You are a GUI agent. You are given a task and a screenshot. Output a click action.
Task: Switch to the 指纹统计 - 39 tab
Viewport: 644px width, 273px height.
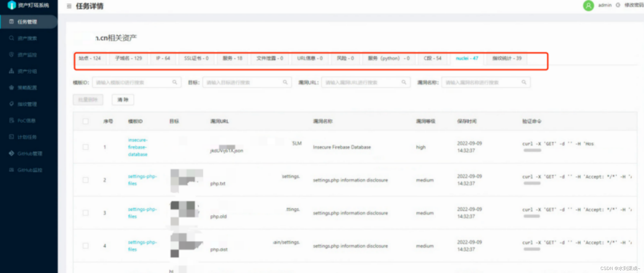click(x=507, y=58)
